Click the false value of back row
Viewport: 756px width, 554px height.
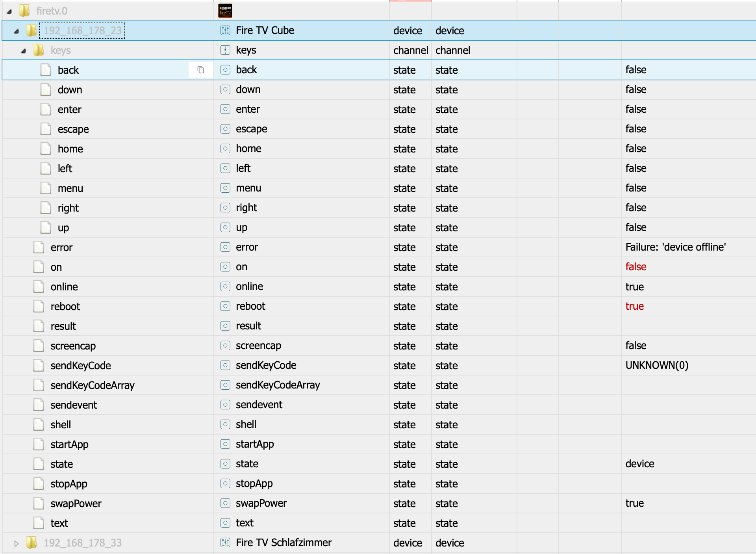tap(636, 70)
